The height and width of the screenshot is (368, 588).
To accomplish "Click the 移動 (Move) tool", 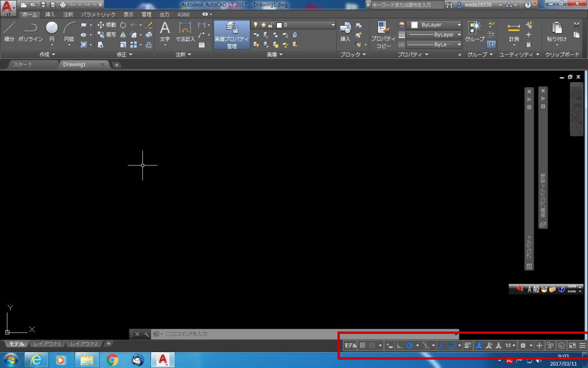I will tap(107, 25).
